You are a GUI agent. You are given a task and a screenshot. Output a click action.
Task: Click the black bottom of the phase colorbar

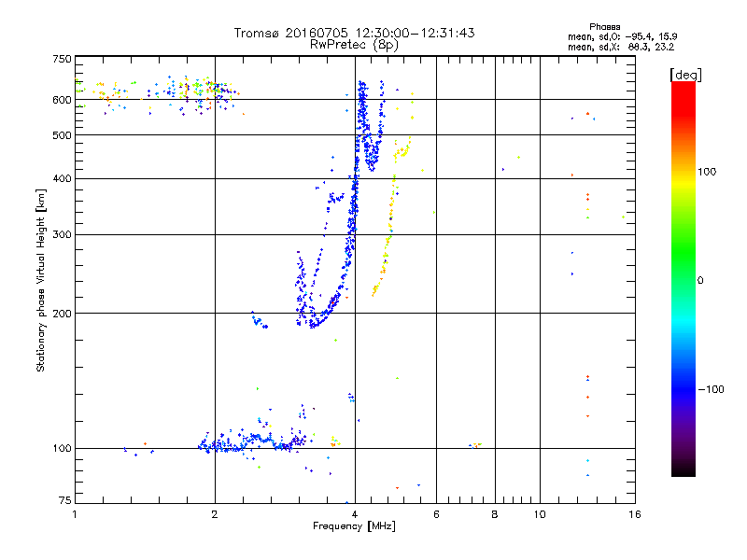(684, 469)
